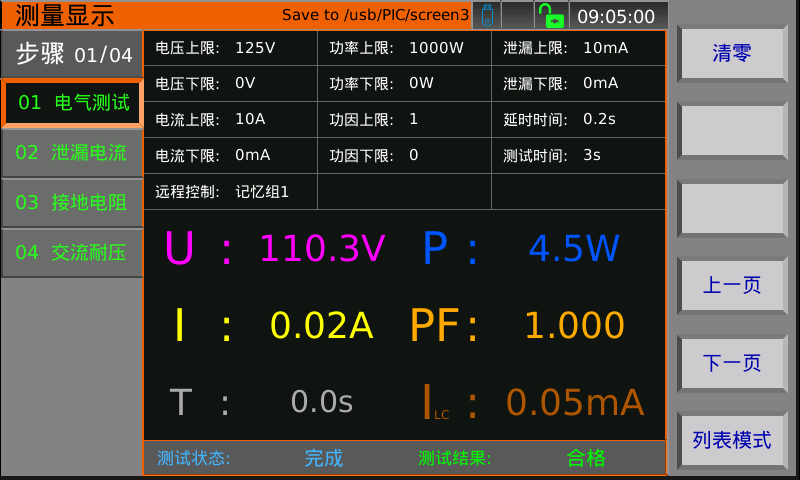Click the green unlocked padlock icon
The width and height of the screenshot is (800, 480).
click(549, 15)
